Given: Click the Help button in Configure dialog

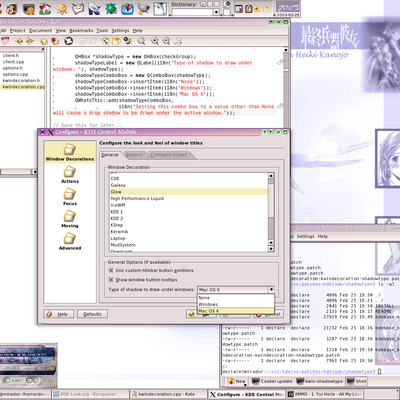Looking at the screenshot, I should (59, 314).
